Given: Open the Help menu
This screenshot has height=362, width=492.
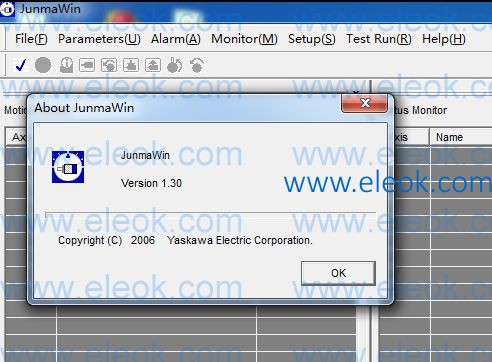Looking at the screenshot, I should [x=444, y=39].
